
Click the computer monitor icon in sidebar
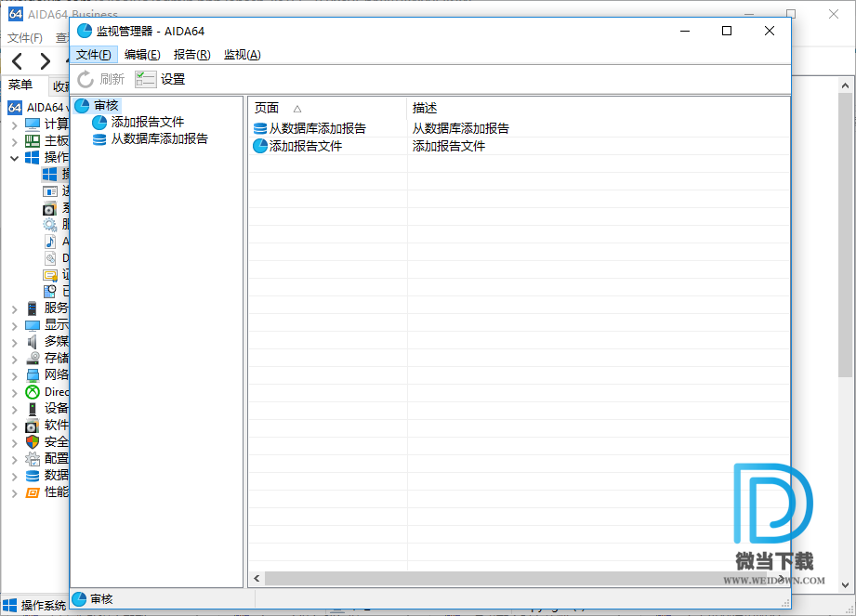point(33,125)
